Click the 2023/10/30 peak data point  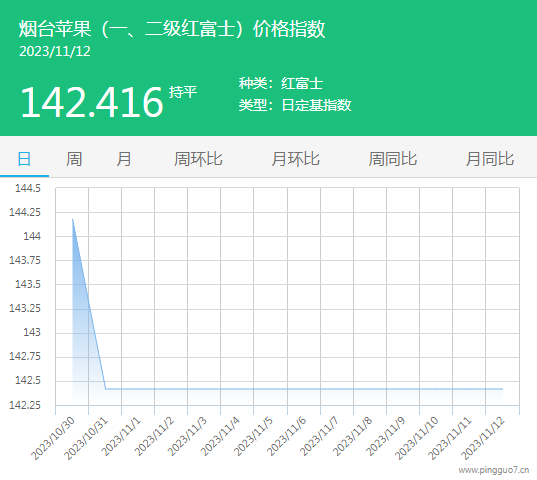[73, 219]
